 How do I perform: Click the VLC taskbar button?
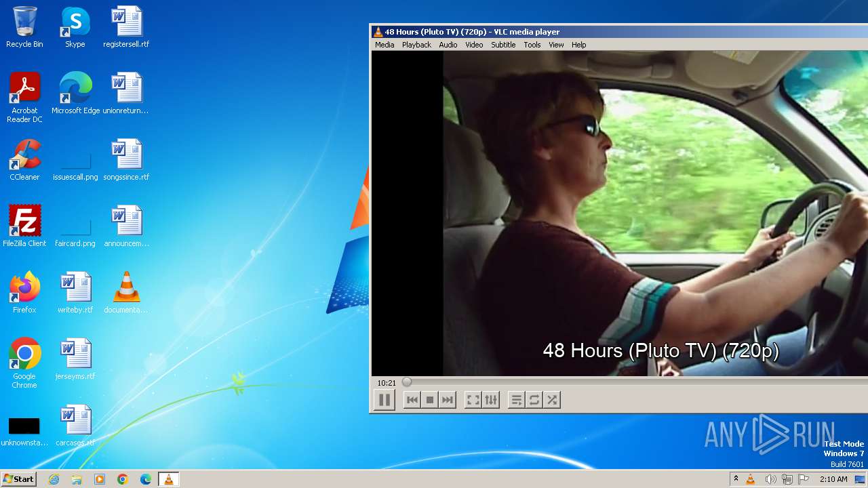click(x=168, y=479)
